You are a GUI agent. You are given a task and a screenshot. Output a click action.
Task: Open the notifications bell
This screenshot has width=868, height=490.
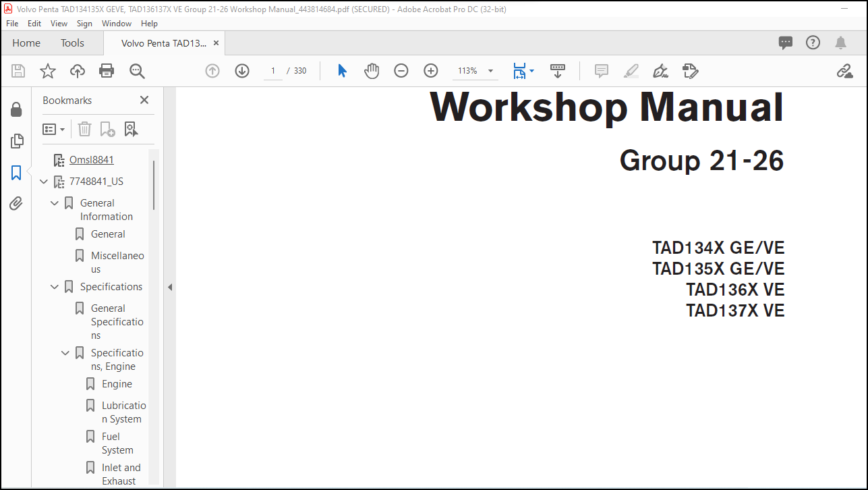[x=840, y=43]
